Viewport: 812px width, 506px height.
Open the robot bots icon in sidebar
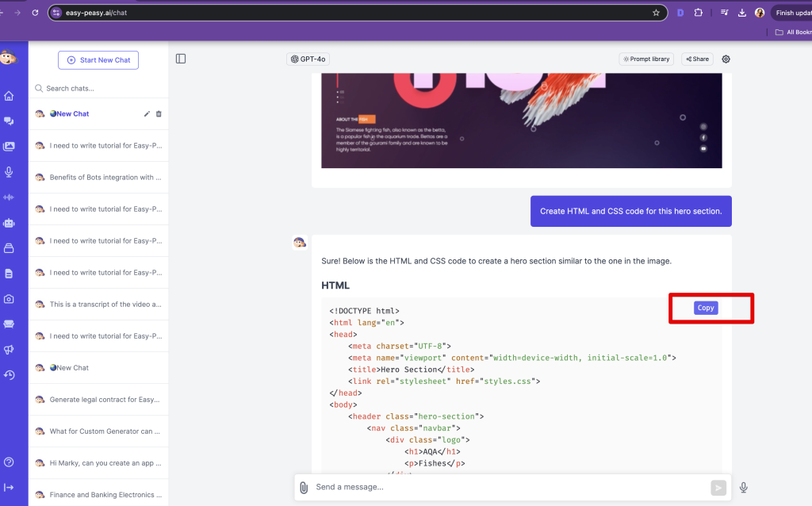9,223
